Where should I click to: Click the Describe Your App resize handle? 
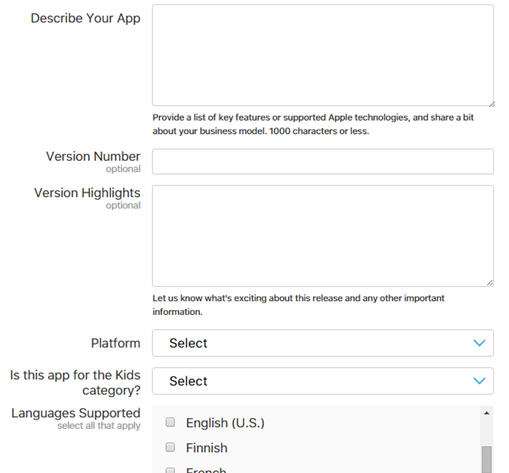(x=491, y=104)
